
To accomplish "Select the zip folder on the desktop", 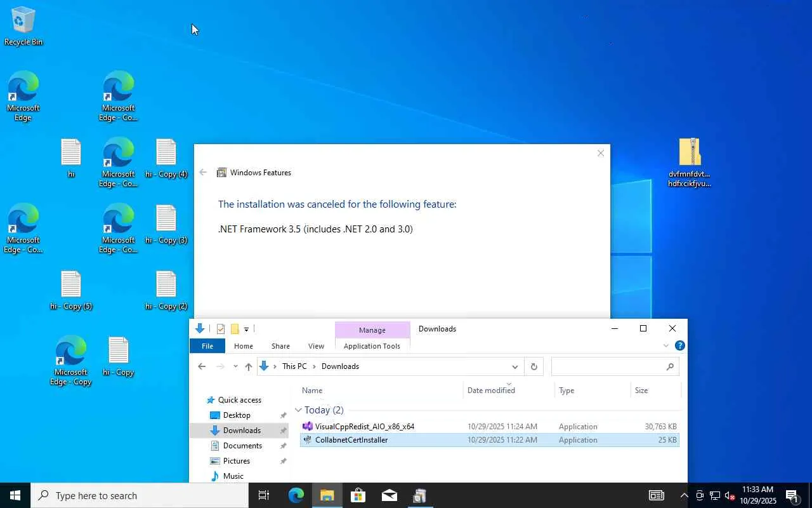I will [689, 163].
